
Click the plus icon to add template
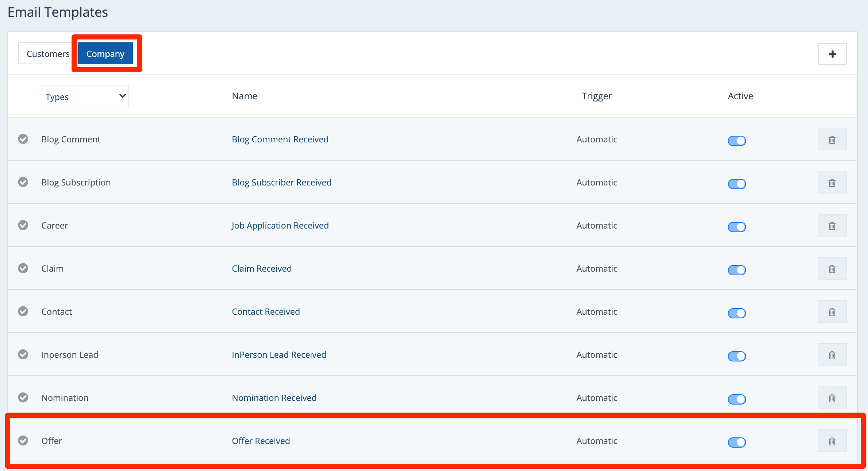click(832, 54)
